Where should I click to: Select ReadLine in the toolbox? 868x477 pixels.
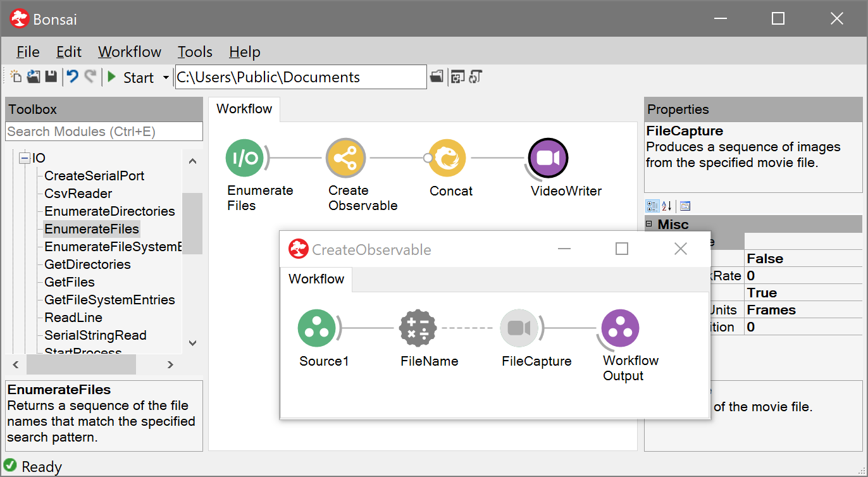point(73,318)
